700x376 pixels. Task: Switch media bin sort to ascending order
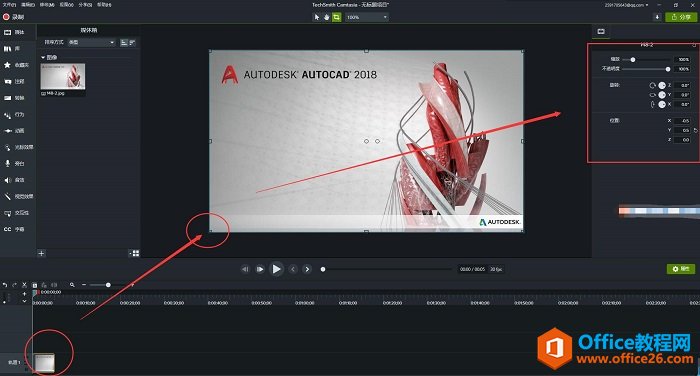pyautogui.click(x=124, y=42)
